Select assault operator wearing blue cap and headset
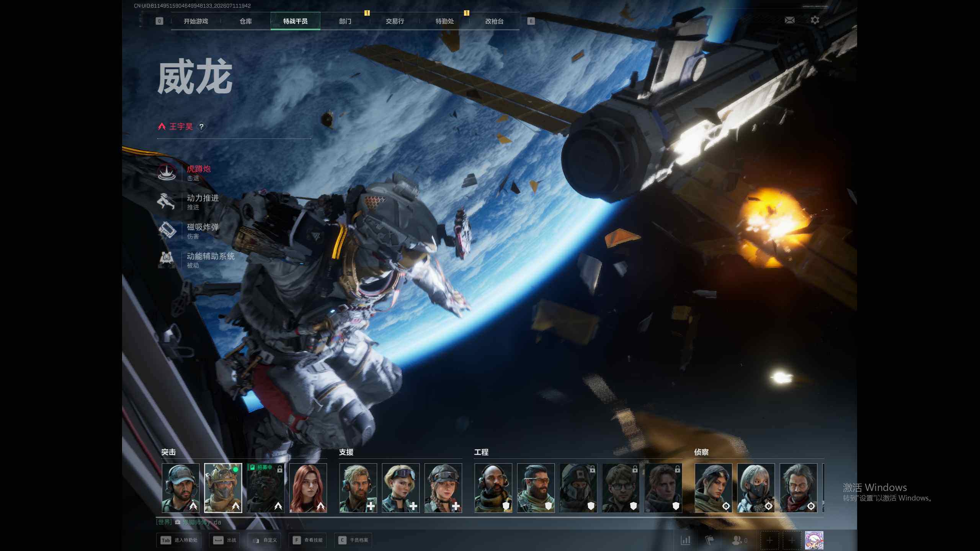The width and height of the screenshot is (980, 551). pos(181,488)
